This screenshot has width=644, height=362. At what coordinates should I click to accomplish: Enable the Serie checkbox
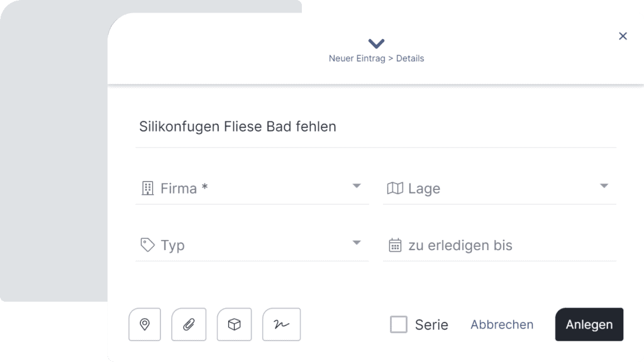(399, 324)
